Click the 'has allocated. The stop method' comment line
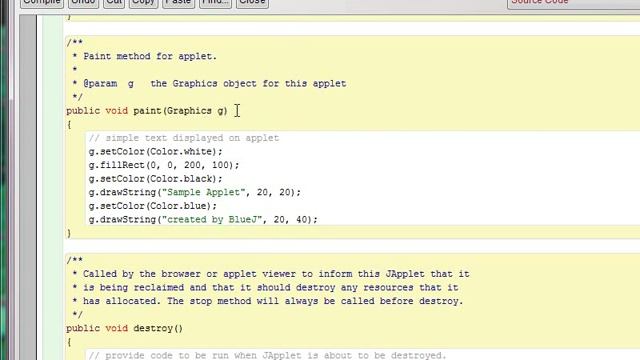The width and height of the screenshot is (640, 360). pos(268,301)
